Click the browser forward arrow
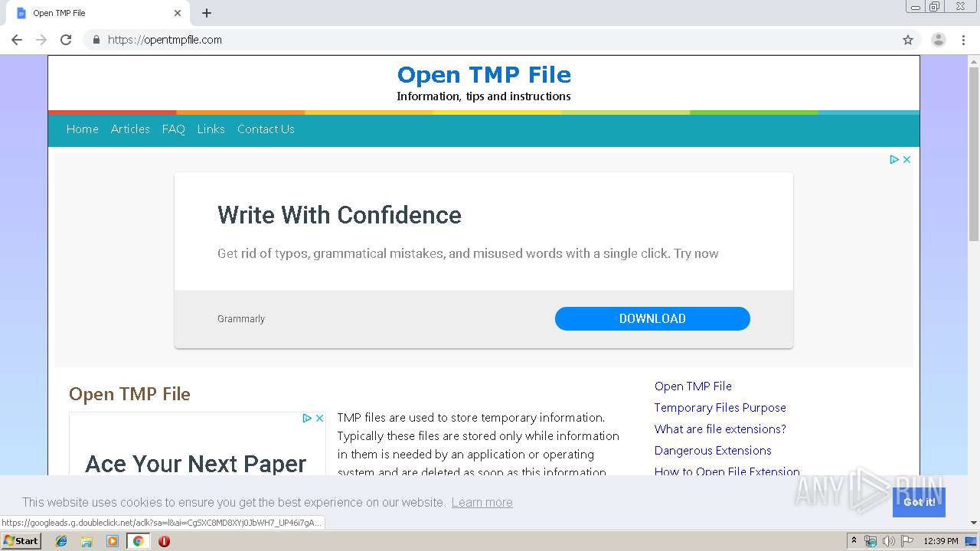The image size is (980, 551). (41, 40)
